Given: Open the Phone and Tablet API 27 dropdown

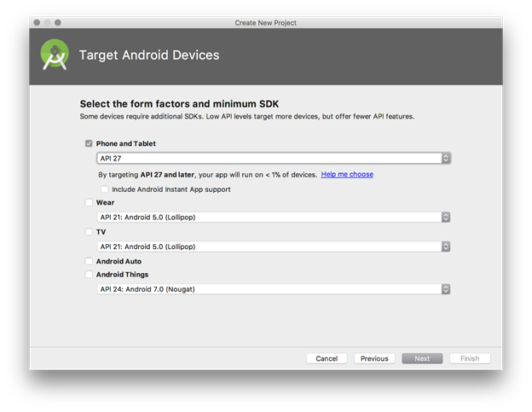Looking at the screenshot, I should click(274, 158).
